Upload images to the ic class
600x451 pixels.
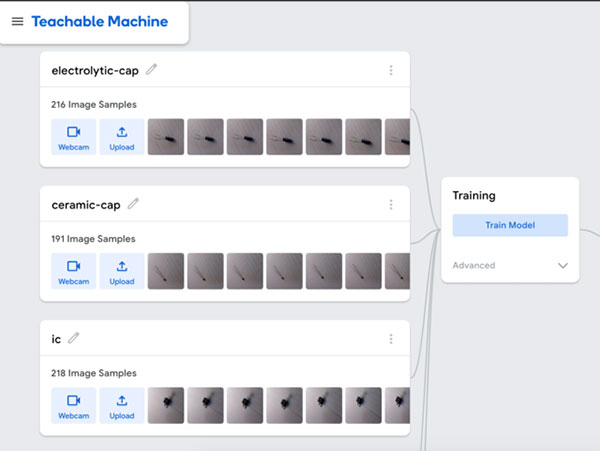(x=122, y=405)
